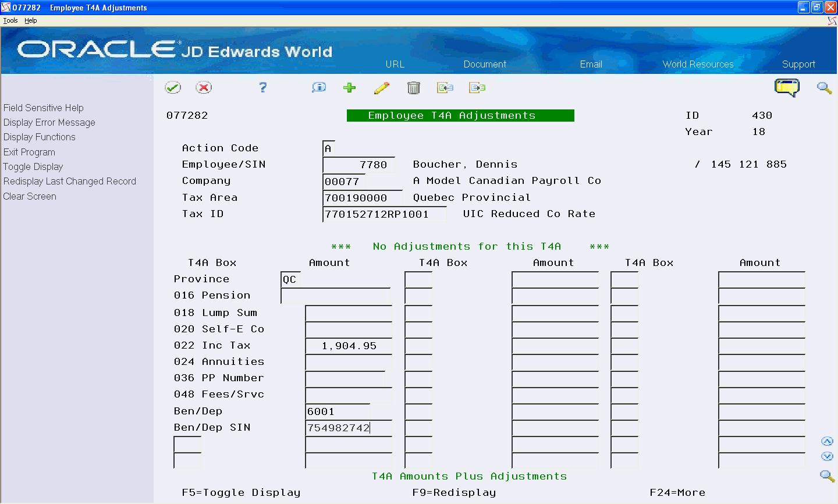Click the red X cancel icon
Viewport: 838px width, 504px height.
click(x=204, y=87)
